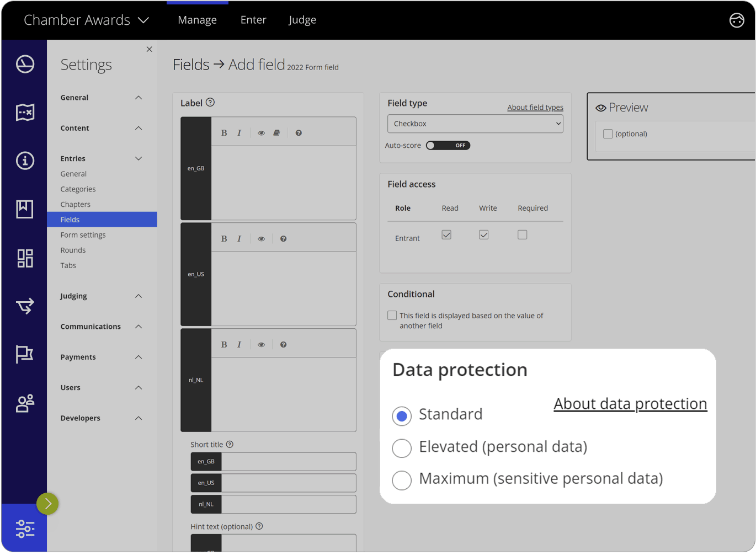Open the About data protection link
Viewport: 756px width, 555px height.
[630, 403]
